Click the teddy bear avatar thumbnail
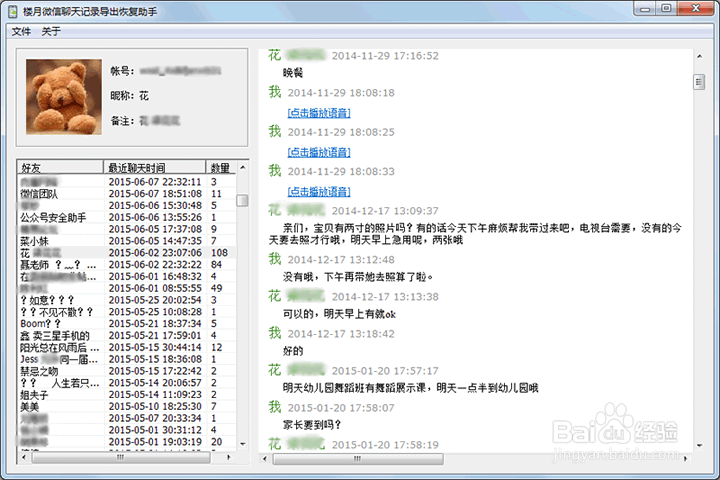The height and width of the screenshot is (480, 720). point(64,96)
